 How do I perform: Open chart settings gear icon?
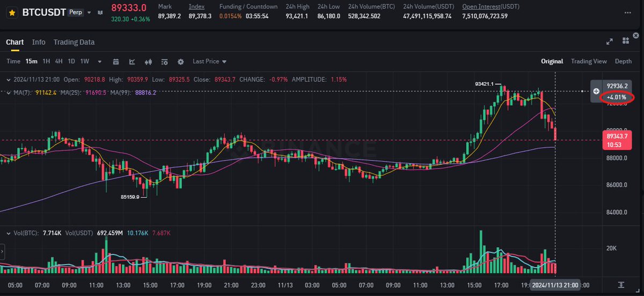(181, 62)
